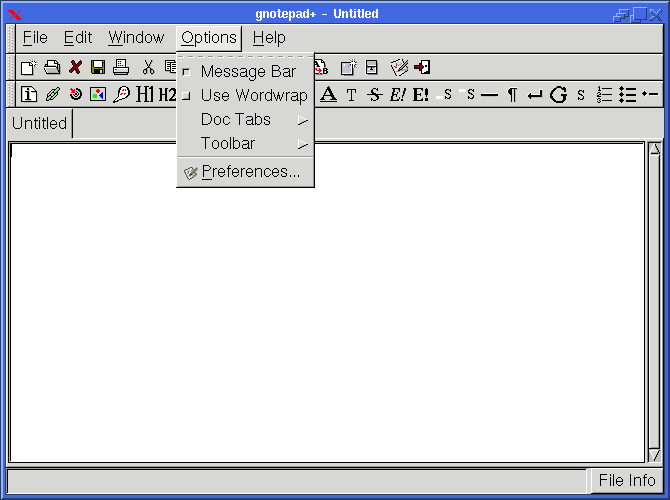Expand the Toolbar submenu
Image resolution: width=670 pixels, height=500 pixels.
tap(245, 144)
